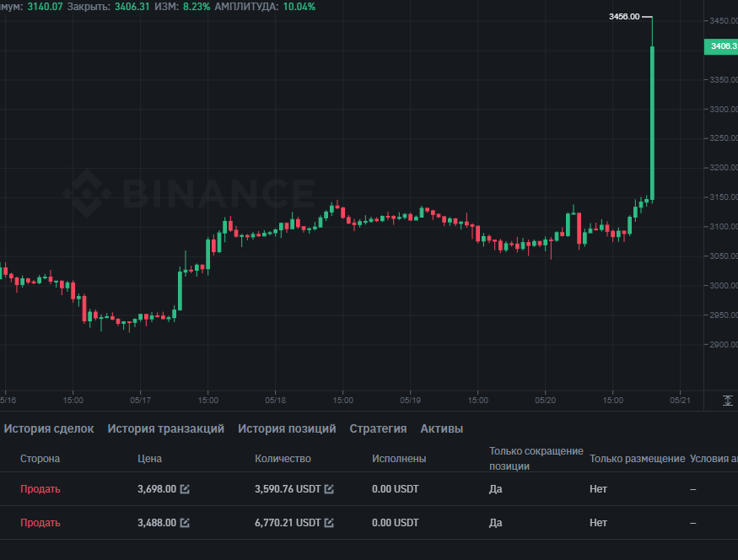Open the История сделок tab
This screenshot has width=738, height=560.
(49, 428)
